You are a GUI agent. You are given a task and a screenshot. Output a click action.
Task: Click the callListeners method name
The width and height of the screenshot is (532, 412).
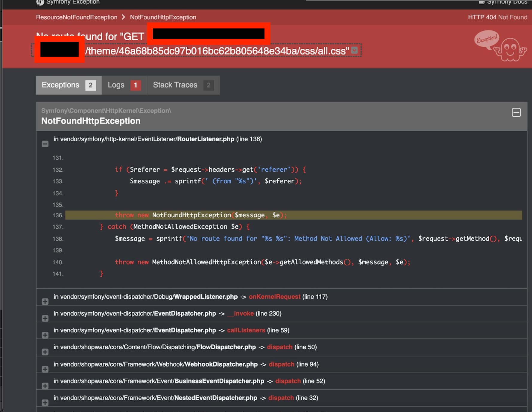(246, 330)
